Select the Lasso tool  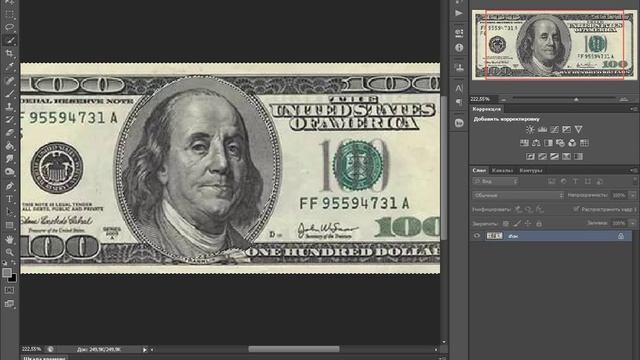click(x=9, y=27)
